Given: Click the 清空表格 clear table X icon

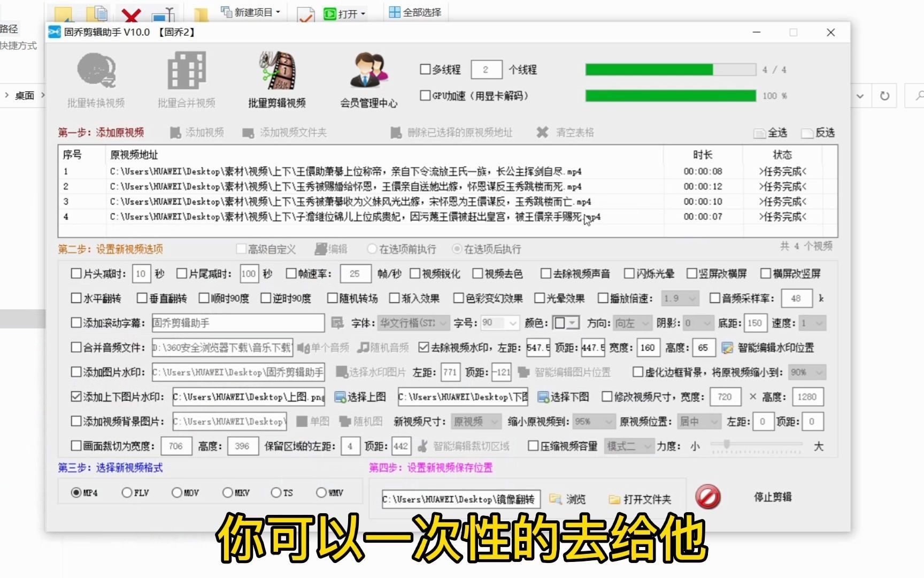Looking at the screenshot, I should pos(542,132).
